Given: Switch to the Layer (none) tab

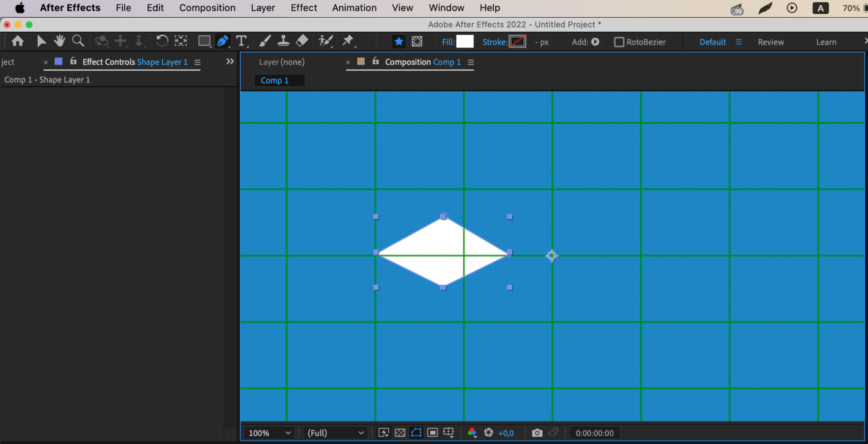Looking at the screenshot, I should tap(282, 62).
